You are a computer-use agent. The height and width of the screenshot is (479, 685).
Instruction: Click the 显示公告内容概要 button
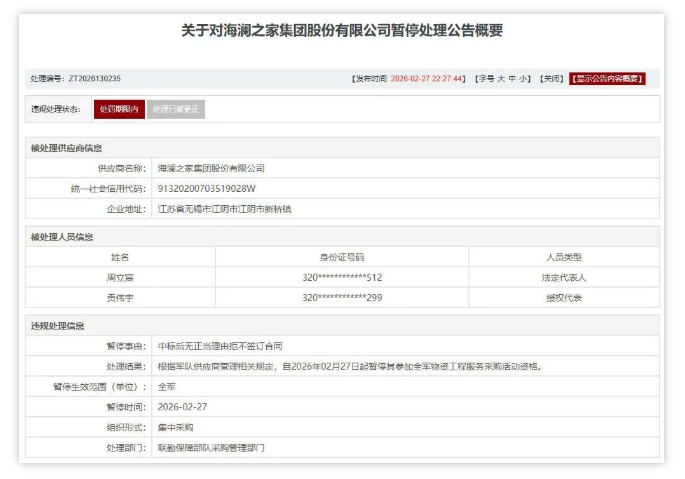click(607, 78)
